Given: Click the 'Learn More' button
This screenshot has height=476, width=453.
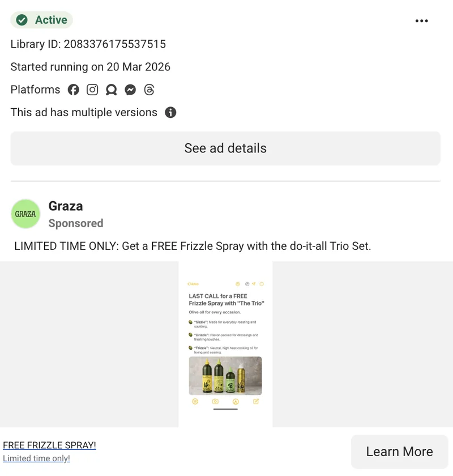Looking at the screenshot, I should pos(399,451).
